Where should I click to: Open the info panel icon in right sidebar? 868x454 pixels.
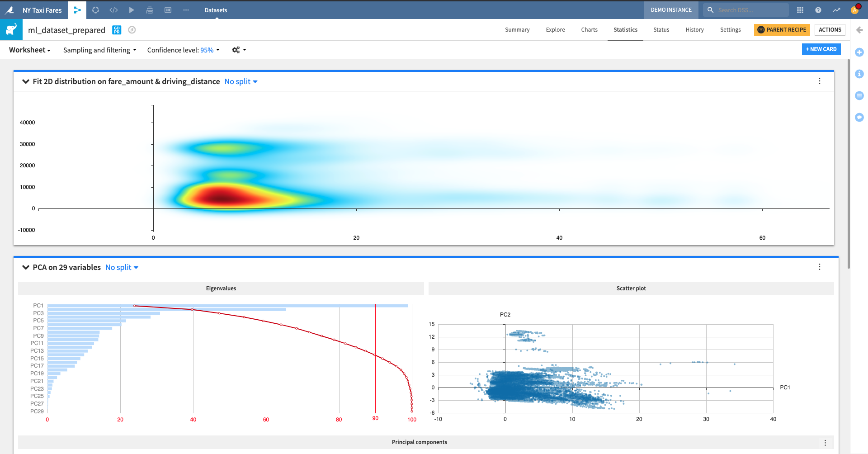[x=859, y=74]
